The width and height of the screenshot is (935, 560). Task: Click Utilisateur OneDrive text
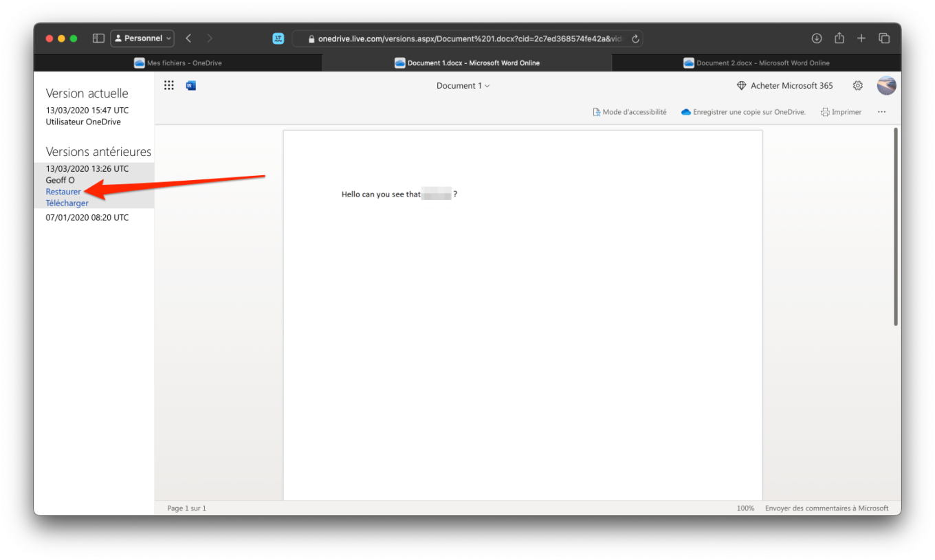pos(83,122)
